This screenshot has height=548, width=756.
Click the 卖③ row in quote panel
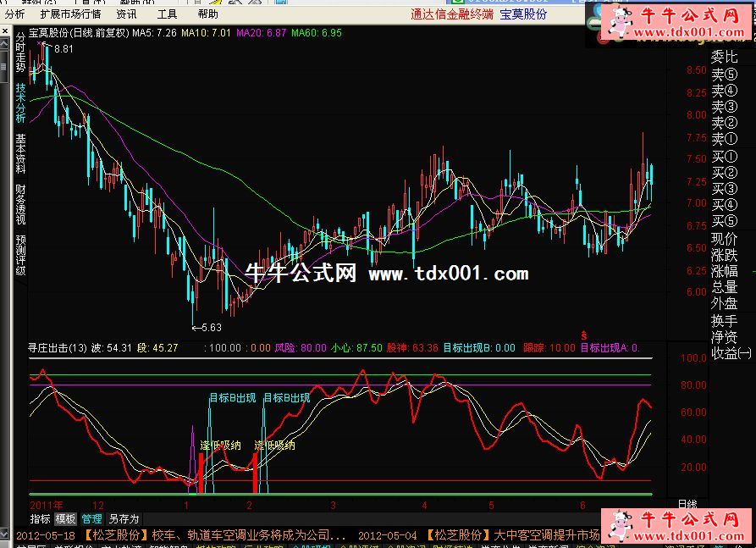pyautogui.click(x=724, y=107)
